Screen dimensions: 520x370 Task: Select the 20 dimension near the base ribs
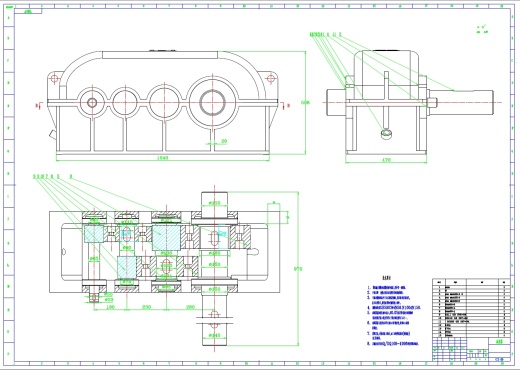click(x=224, y=141)
